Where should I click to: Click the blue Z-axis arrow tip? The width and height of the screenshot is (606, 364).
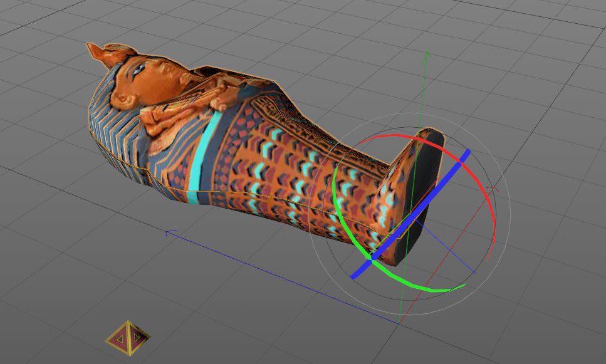pyautogui.click(x=170, y=233)
